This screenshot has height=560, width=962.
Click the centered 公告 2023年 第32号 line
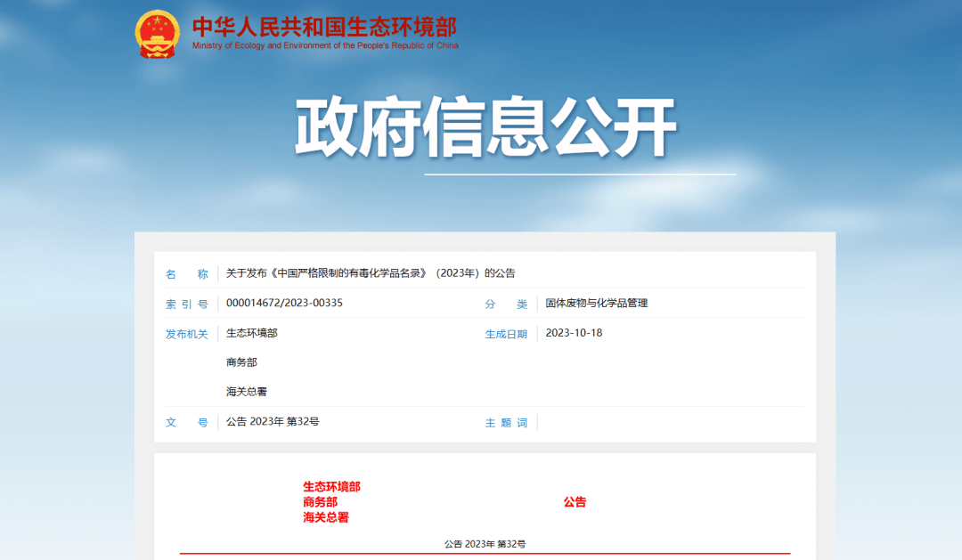click(485, 543)
